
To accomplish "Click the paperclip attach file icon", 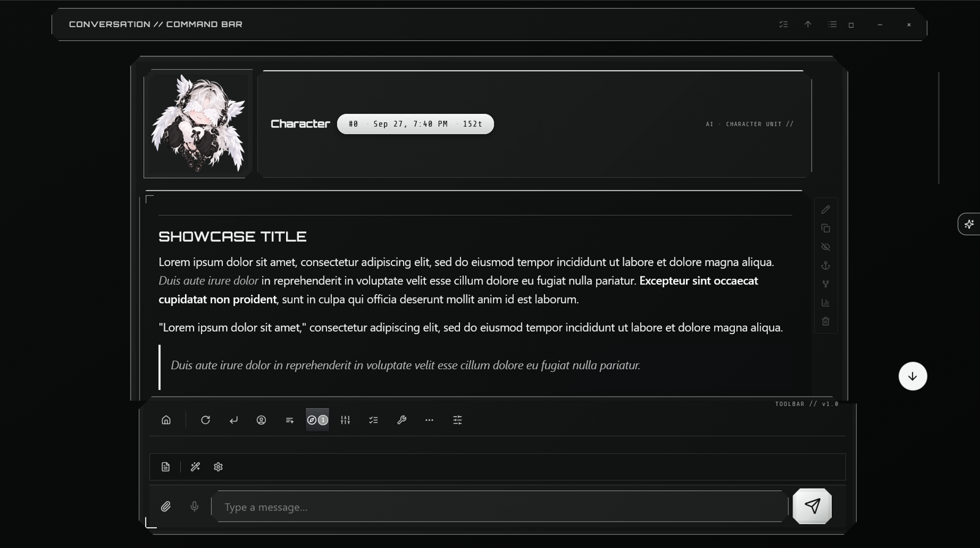I will coord(166,506).
